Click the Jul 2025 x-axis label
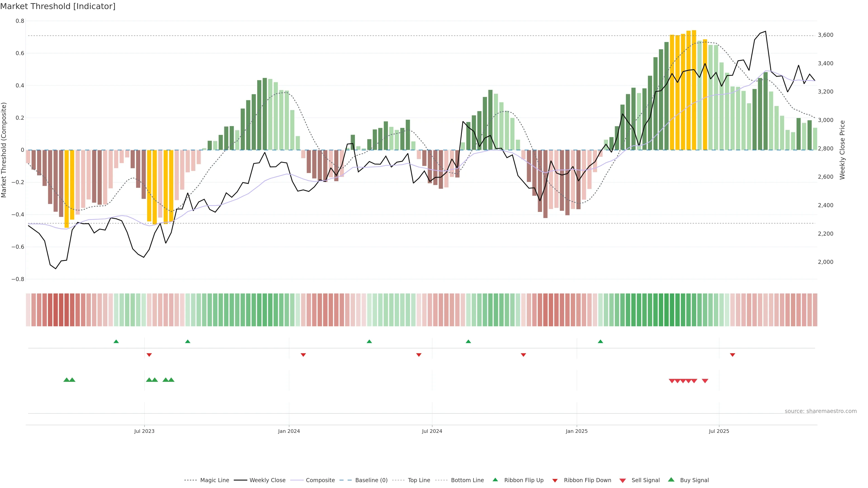Image resolution: width=868 pixels, height=488 pixels. point(719,431)
